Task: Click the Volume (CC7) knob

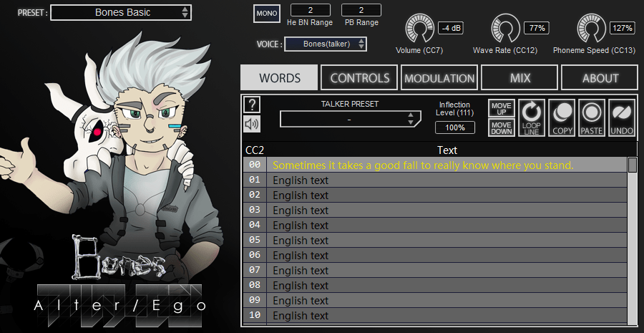Action: tap(420, 29)
